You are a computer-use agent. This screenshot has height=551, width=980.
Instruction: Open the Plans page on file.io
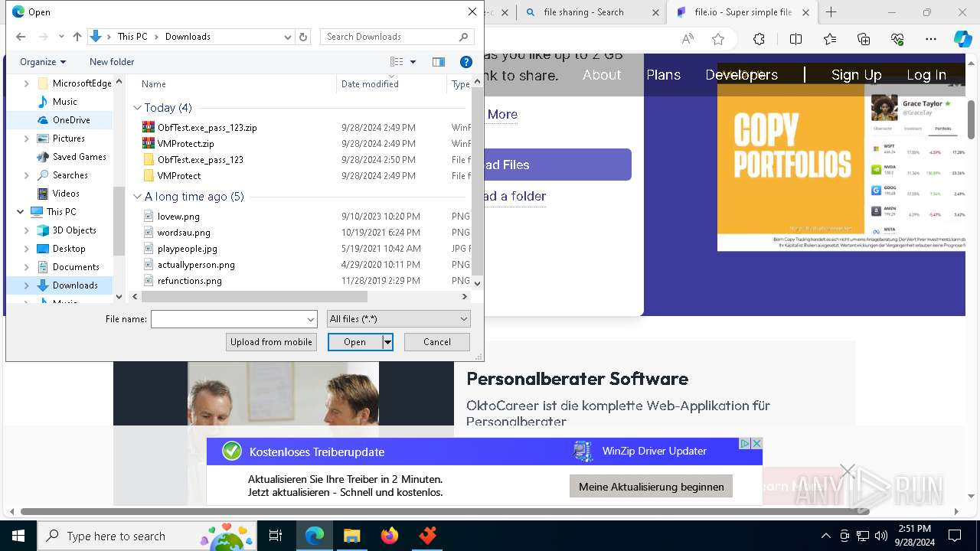pos(663,75)
